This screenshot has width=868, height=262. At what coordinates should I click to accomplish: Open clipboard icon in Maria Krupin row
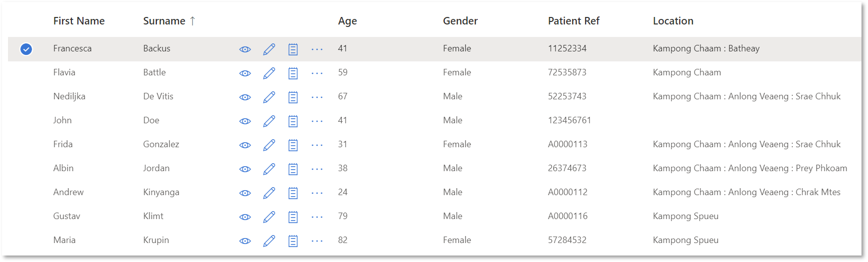[x=293, y=241]
